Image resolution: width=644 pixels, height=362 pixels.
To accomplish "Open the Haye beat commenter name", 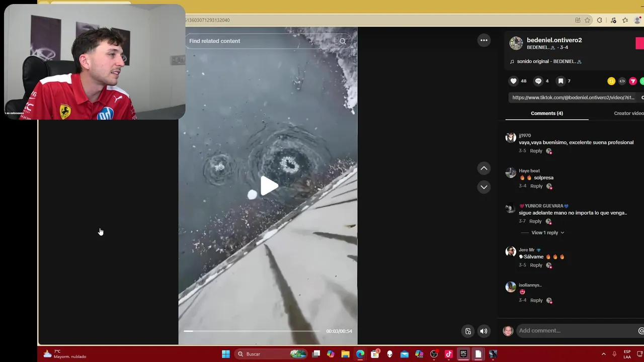I will pyautogui.click(x=529, y=171).
